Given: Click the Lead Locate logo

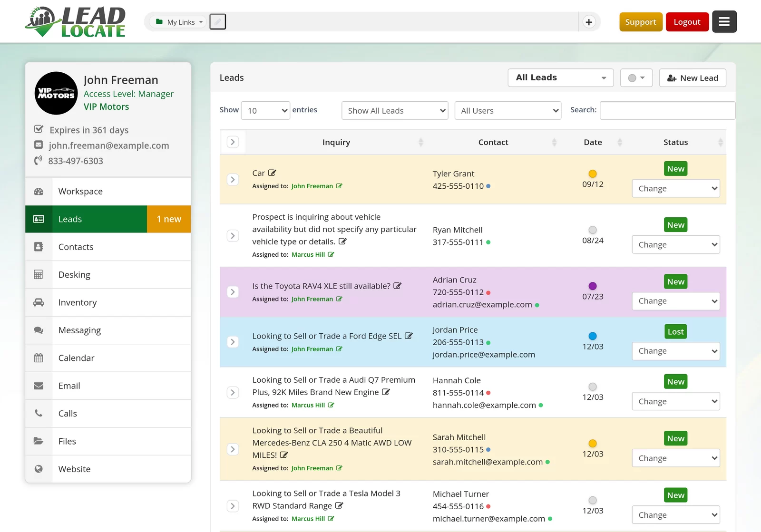Looking at the screenshot, I should (x=75, y=22).
